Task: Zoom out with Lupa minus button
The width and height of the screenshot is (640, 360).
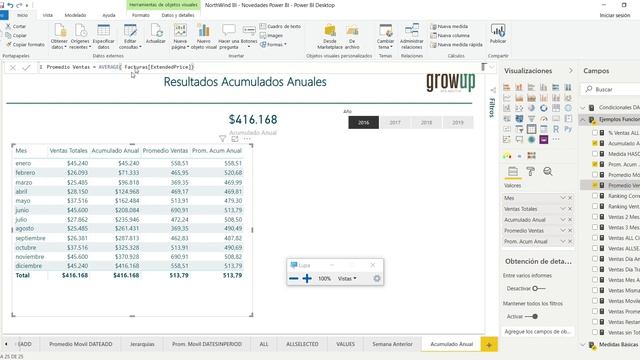Action: click(293, 278)
